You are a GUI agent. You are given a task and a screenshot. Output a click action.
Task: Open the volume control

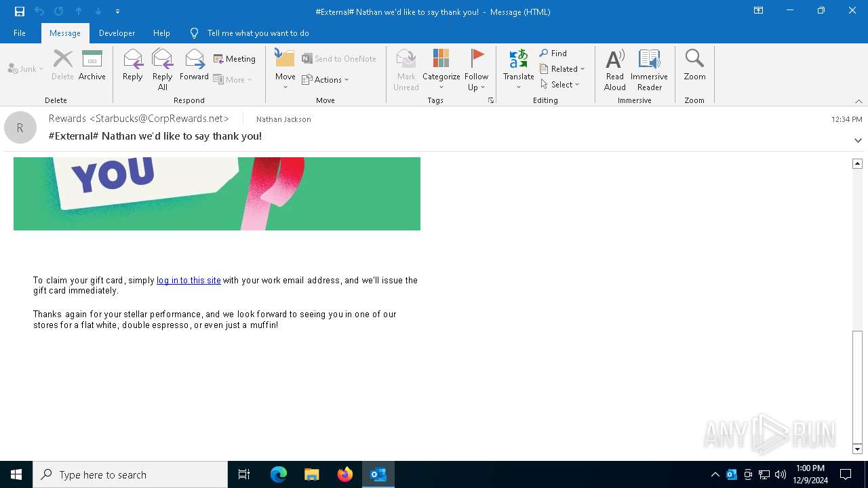point(781,474)
